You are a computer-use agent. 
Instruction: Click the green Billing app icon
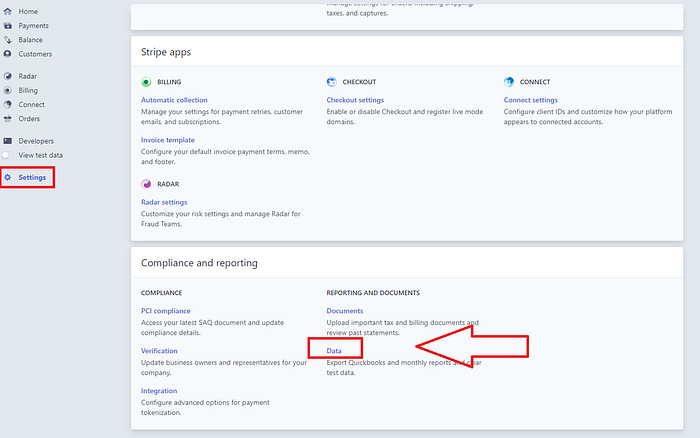pos(146,82)
